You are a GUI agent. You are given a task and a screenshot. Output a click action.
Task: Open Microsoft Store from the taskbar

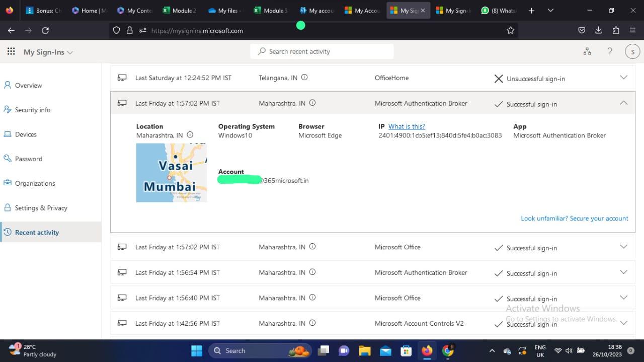406,350
